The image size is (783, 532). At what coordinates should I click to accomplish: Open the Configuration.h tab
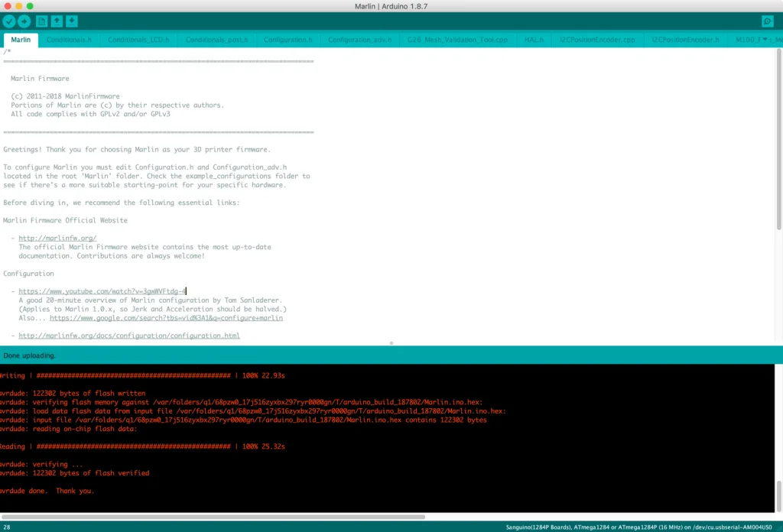pyautogui.click(x=288, y=40)
